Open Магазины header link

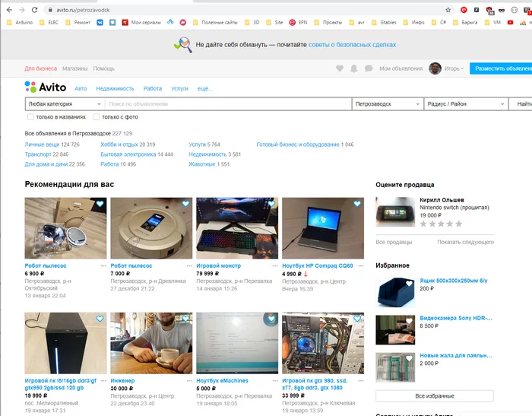click(75, 68)
